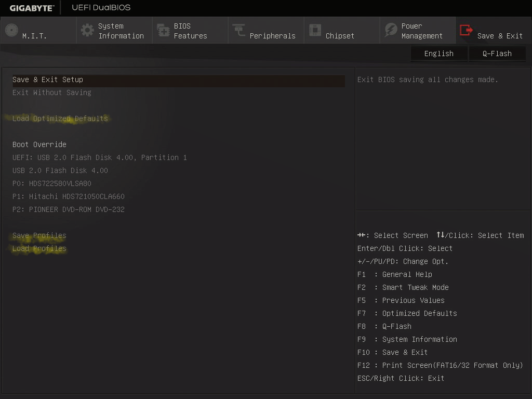Select the Save & Exit tab label
This screenshot has width=532, height=399.
[500, 36]
